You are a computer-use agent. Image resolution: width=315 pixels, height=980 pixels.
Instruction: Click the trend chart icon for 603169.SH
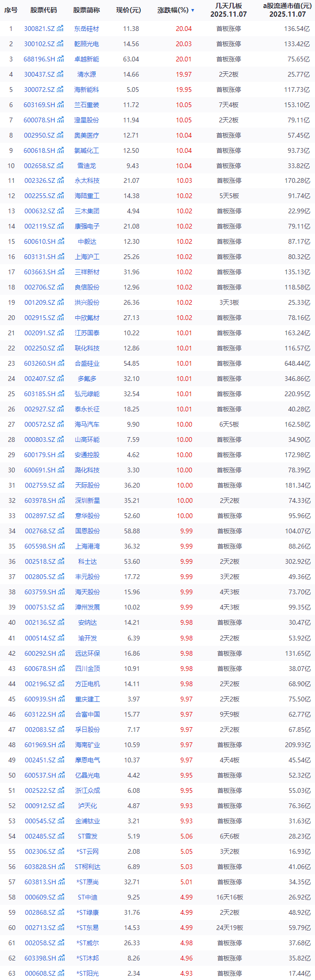[60, 105]
